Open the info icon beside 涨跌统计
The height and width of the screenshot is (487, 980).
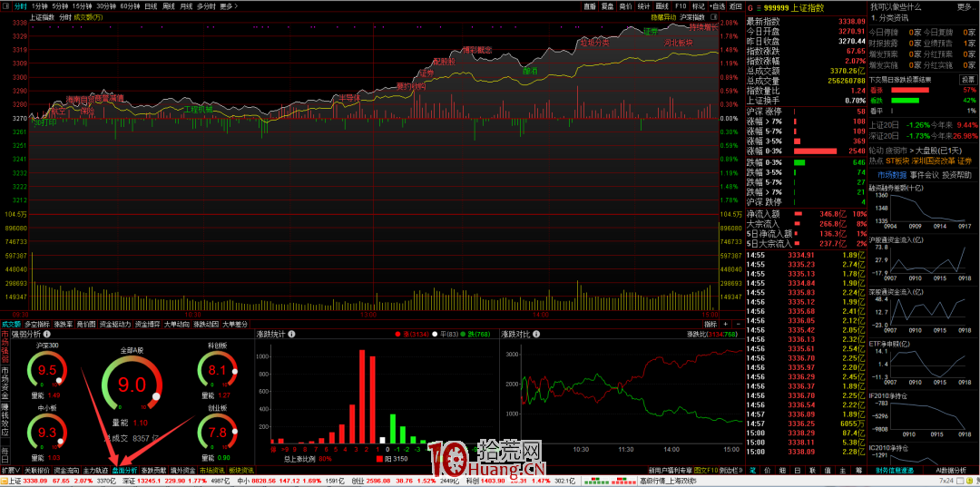(x=291, y=334)
